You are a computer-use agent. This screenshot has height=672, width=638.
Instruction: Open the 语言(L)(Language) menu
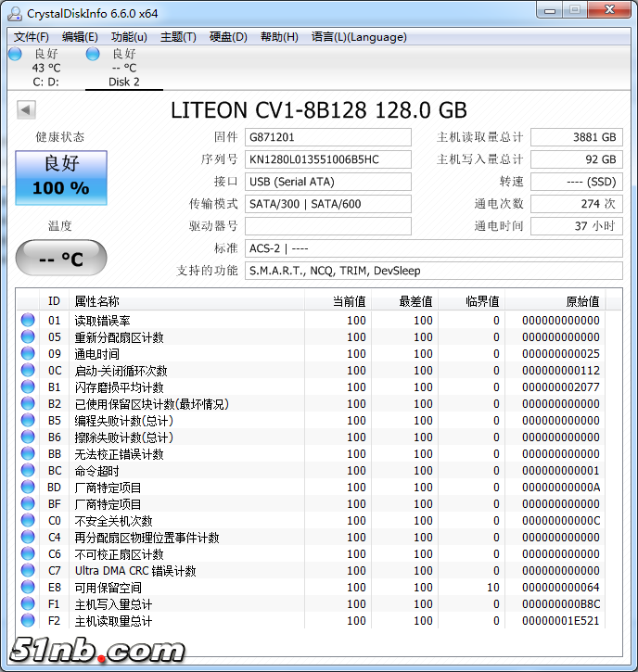pos(359,37)
